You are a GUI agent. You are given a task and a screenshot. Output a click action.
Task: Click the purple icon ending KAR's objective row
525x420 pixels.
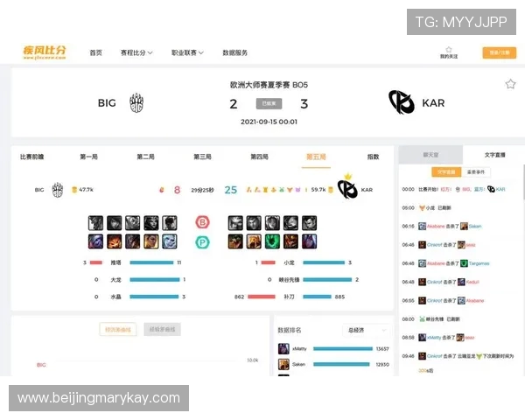click(x=297, y=190)
